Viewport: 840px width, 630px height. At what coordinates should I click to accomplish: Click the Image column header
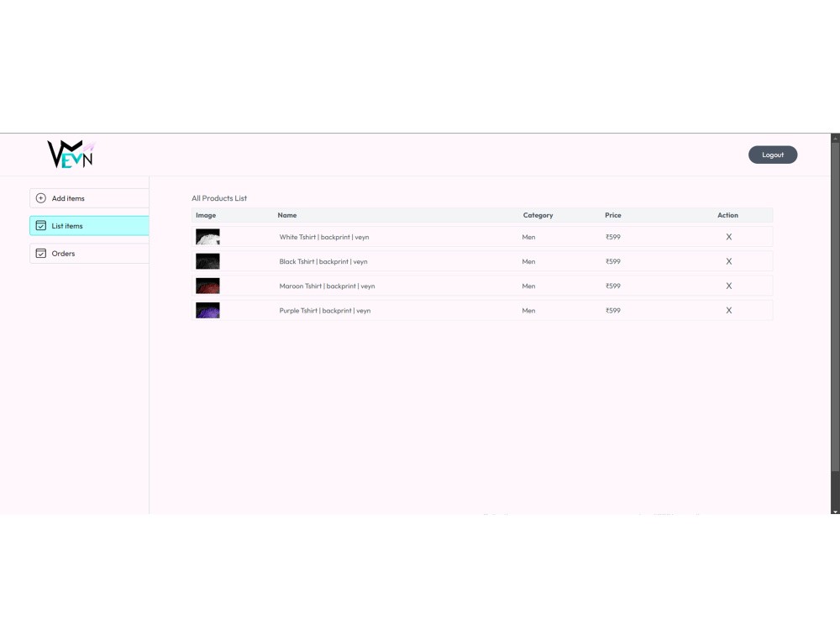pos(206,215)
